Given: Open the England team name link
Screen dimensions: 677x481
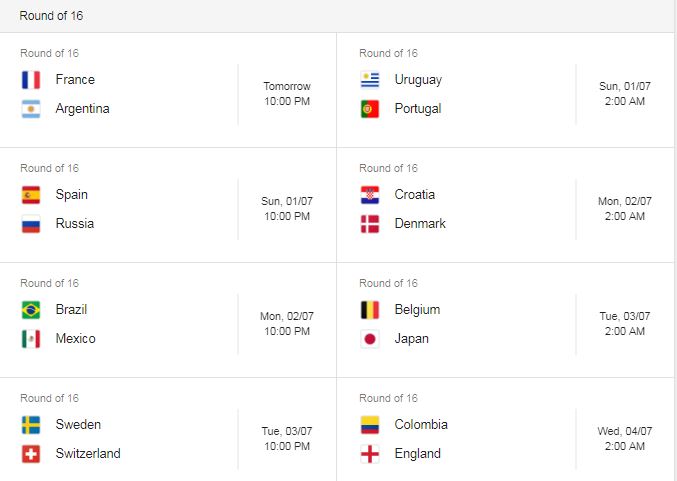Looking at the screenshot, I should click(418, 453).
